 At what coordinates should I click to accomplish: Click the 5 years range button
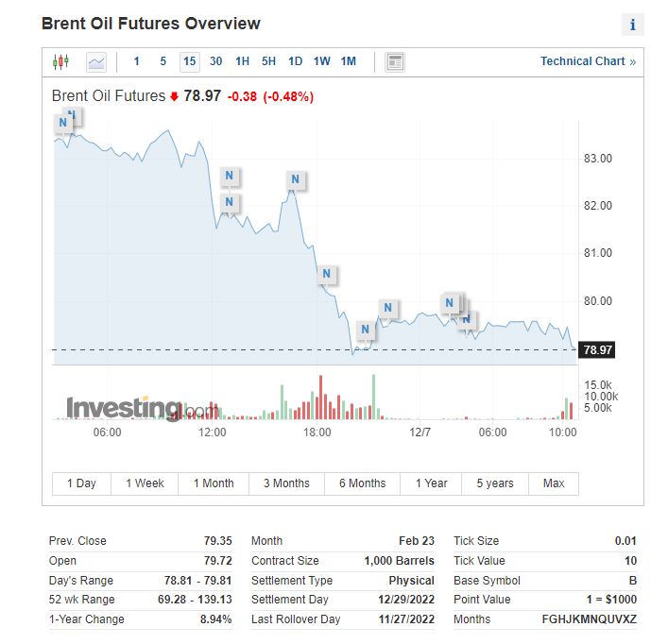[x=494, y=483]
